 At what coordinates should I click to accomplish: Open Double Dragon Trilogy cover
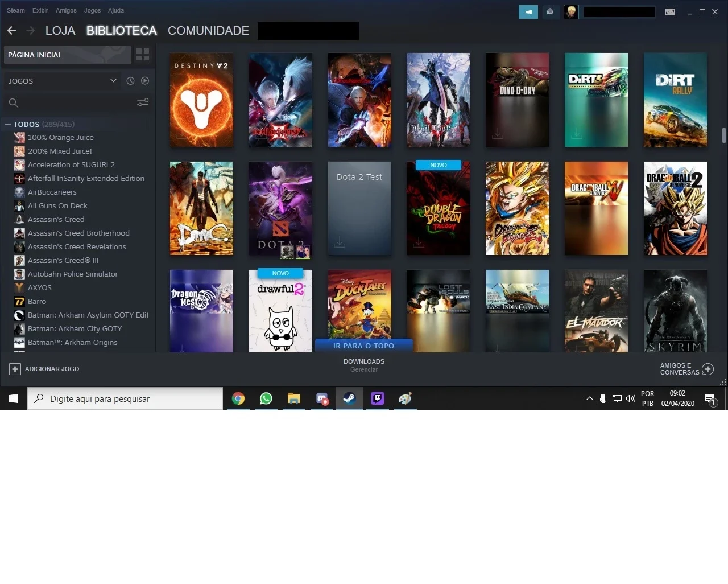438,208
